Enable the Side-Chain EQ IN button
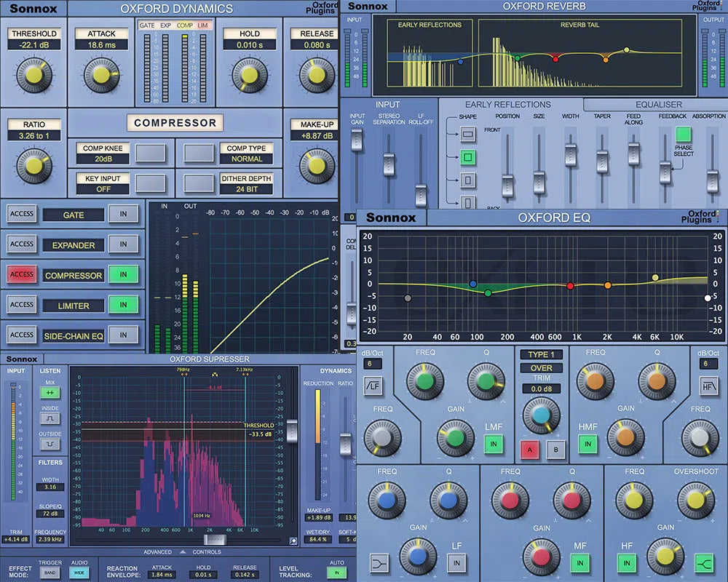The height and width of the screenshot is (582, 728). tap(123, 335)
